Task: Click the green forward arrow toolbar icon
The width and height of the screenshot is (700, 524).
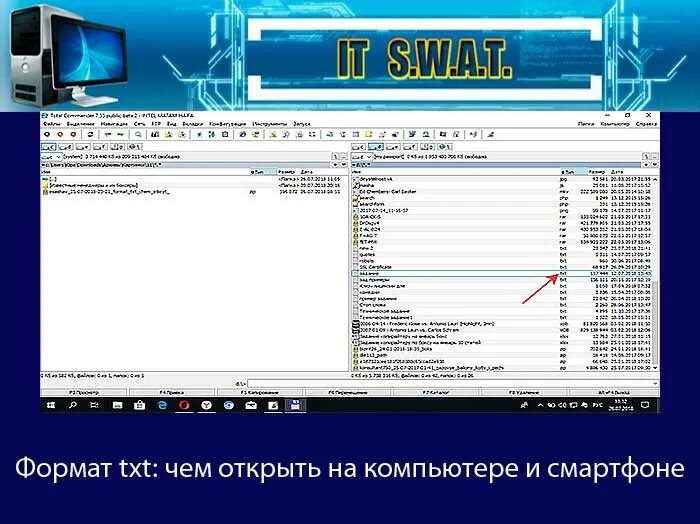Action: pyautogui.click(x=120, y=134)
